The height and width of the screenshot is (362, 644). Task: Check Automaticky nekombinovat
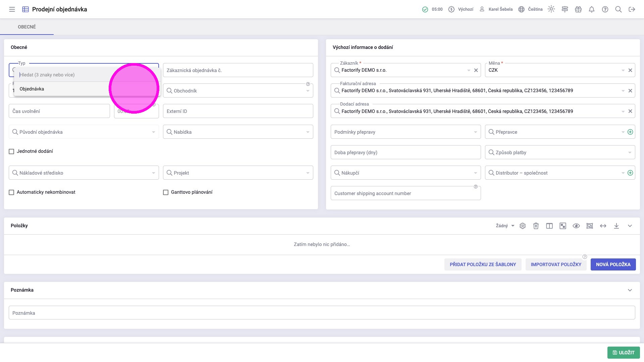pyautogui.click(x=11, y=192)
